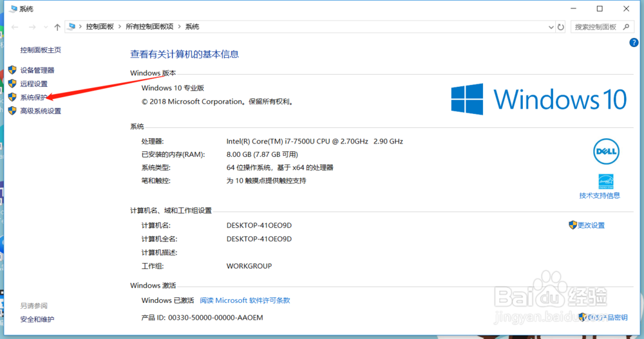The image size is (644, 339).
Task: Select Windows 10 专业版 text
Action: 173,88
